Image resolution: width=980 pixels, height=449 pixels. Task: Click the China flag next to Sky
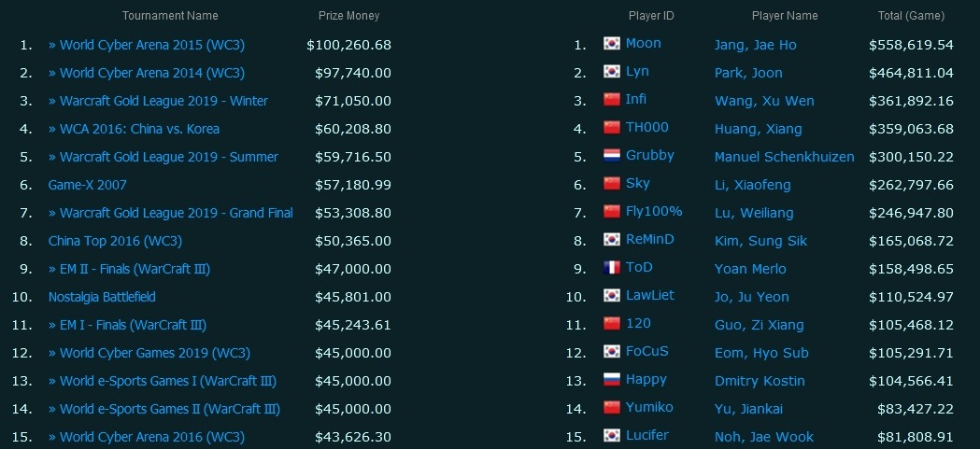tap(611, 183)
